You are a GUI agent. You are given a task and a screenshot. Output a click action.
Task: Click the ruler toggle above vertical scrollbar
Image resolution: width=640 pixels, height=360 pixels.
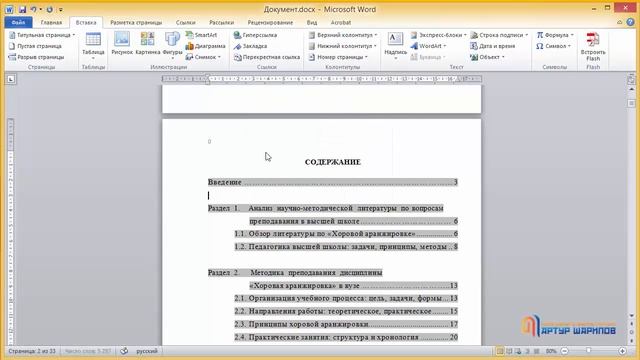tap(631, 79)
